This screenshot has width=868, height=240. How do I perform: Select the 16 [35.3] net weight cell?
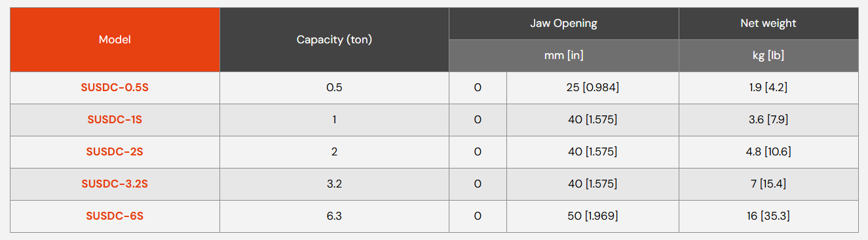pyautogui.click(x=768, y=216)
